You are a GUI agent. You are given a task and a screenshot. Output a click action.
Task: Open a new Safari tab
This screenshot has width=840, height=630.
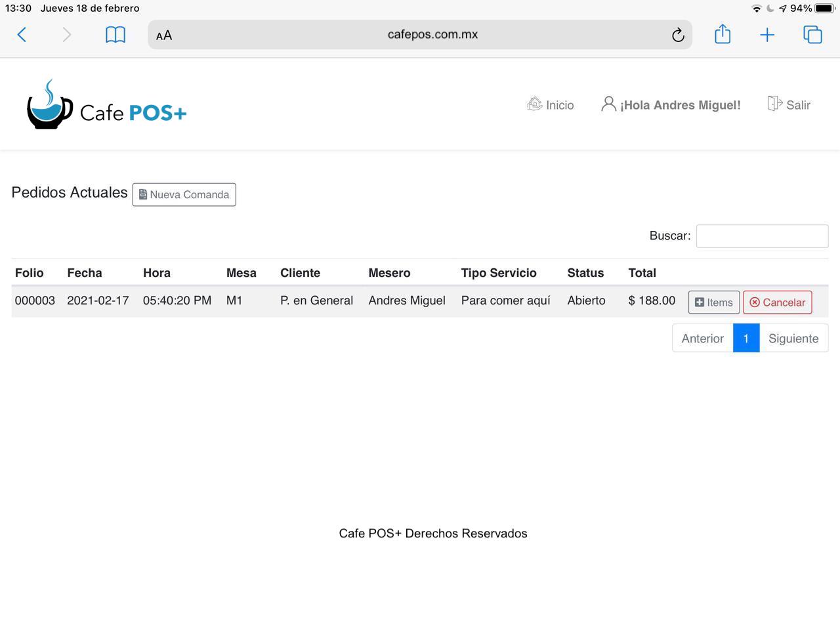tap(766, 35)
